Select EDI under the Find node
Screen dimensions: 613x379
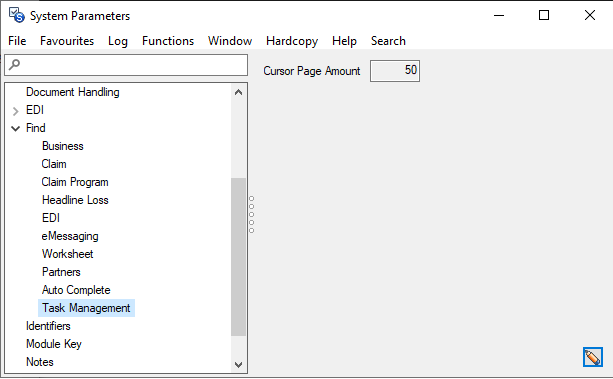point(51,218)
